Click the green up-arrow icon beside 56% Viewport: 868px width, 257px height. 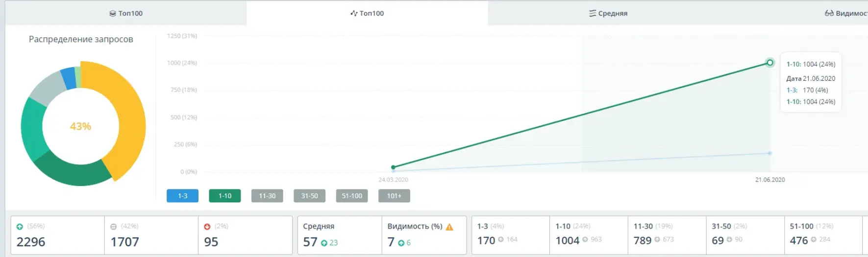tap(20, 227)
